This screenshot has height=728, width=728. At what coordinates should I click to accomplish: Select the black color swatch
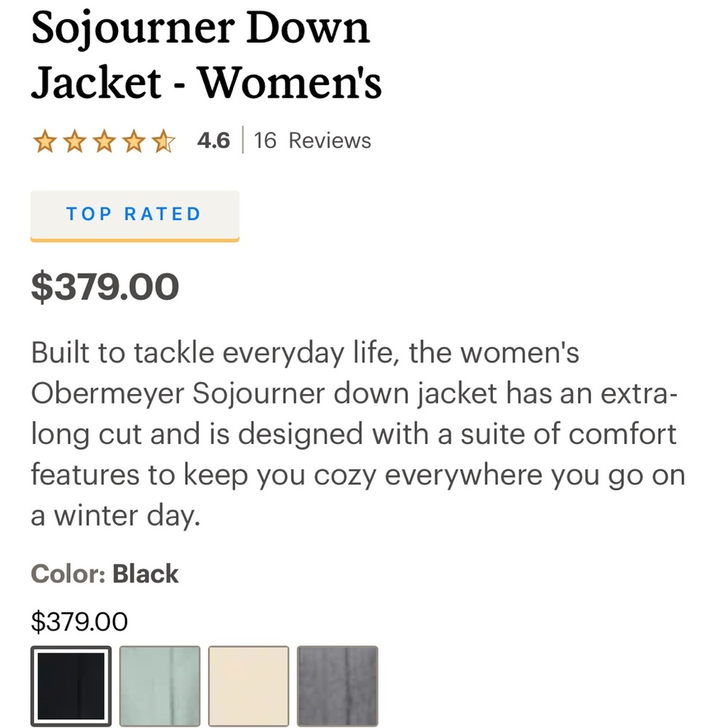click(x=71, y=686)
